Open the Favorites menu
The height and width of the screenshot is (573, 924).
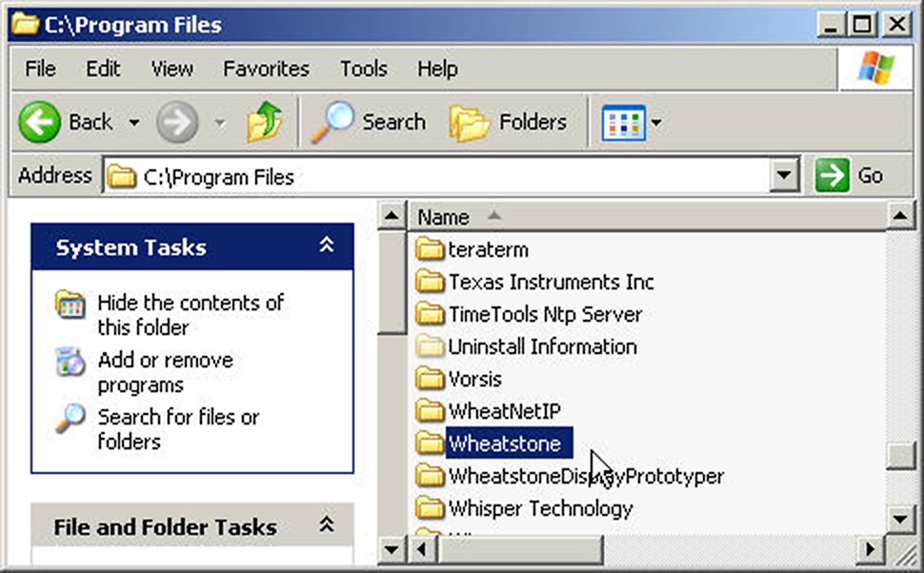[267, 69]
